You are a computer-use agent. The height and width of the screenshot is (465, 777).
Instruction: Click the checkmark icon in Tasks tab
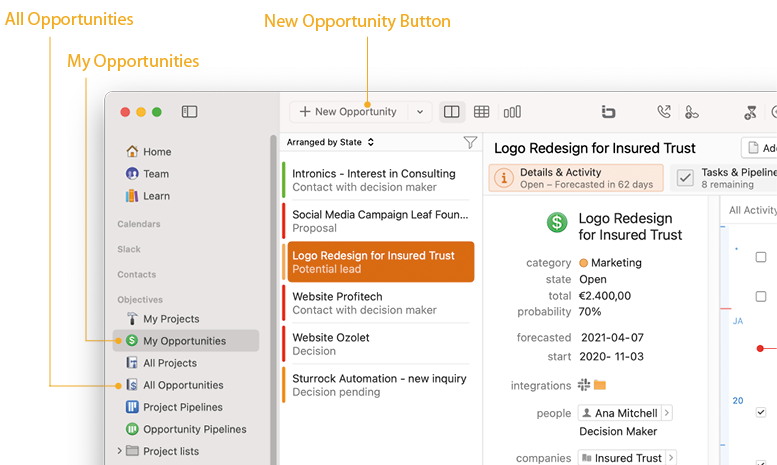point(685,177)
